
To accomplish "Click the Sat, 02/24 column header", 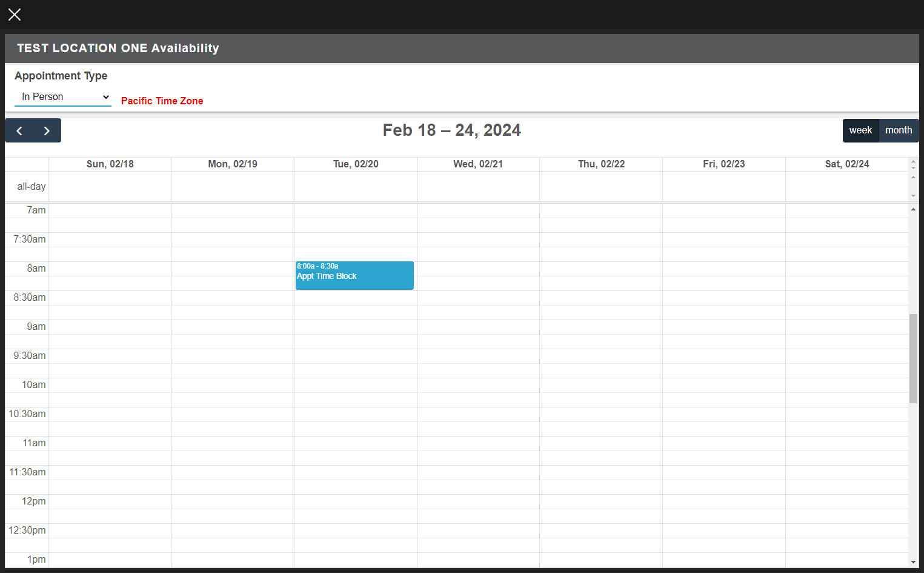I will [847, 164].
